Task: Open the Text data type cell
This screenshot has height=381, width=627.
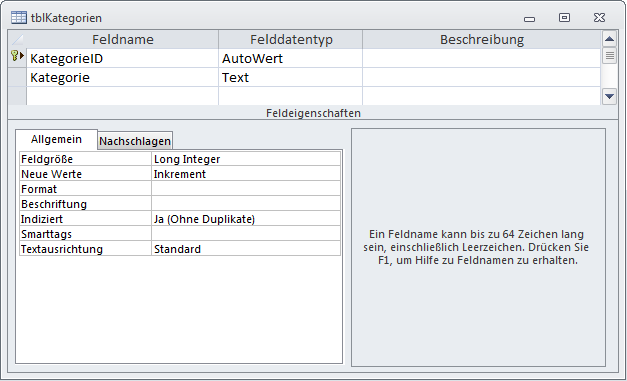Action: click(x=291, y=77)
